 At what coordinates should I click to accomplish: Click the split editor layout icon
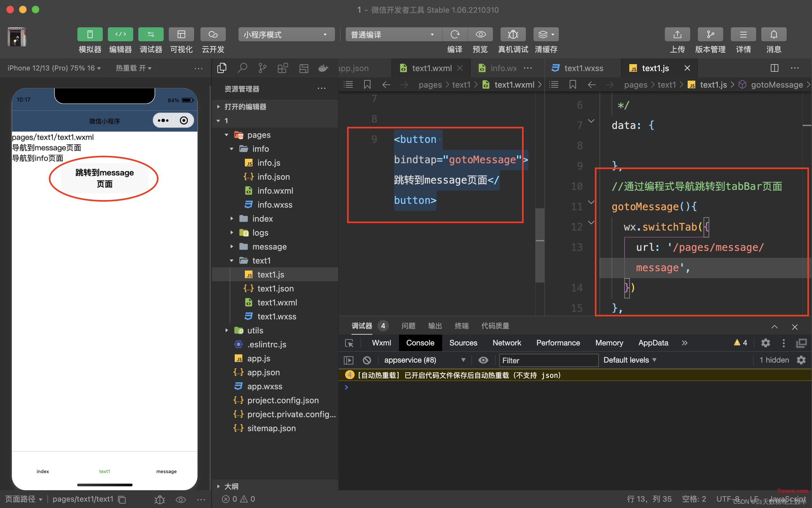coord(775,68)
